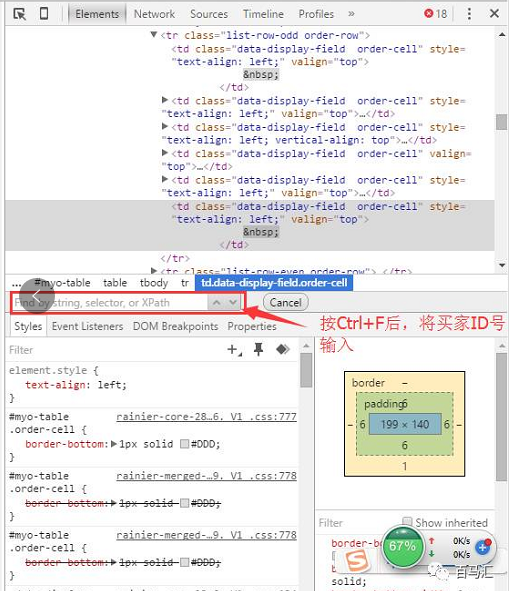The width and height of the screenshot is (509, 591).
Task: Activate the inspect element picker icon
Action: (19, 14)
